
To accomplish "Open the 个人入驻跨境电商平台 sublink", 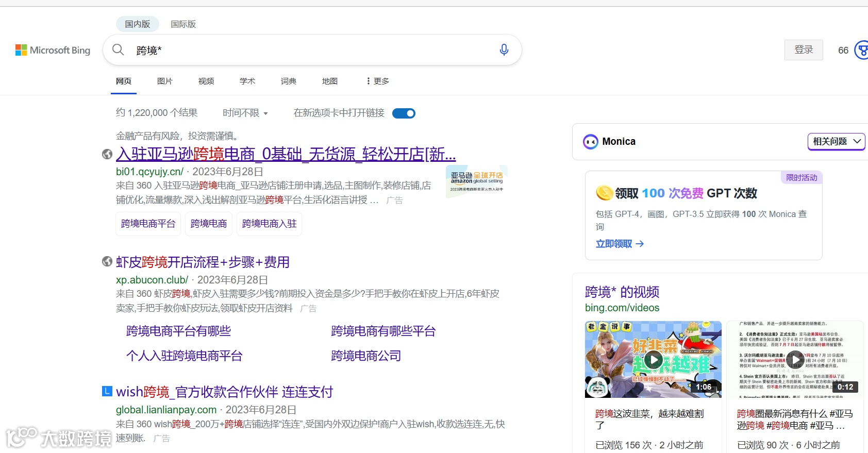I will [184, 356].
